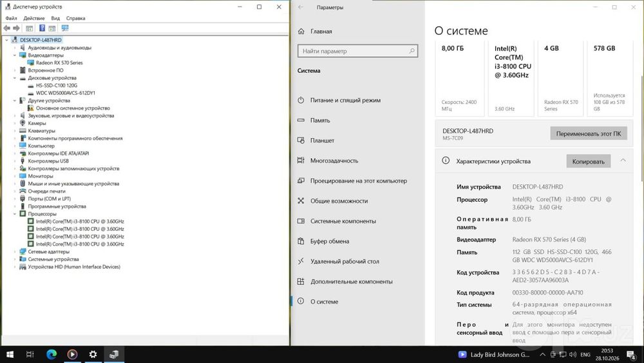Viewport: 644px width, 363px height.
Task: Select Radeon RX 570 Series device
Action: click(59, 63)
